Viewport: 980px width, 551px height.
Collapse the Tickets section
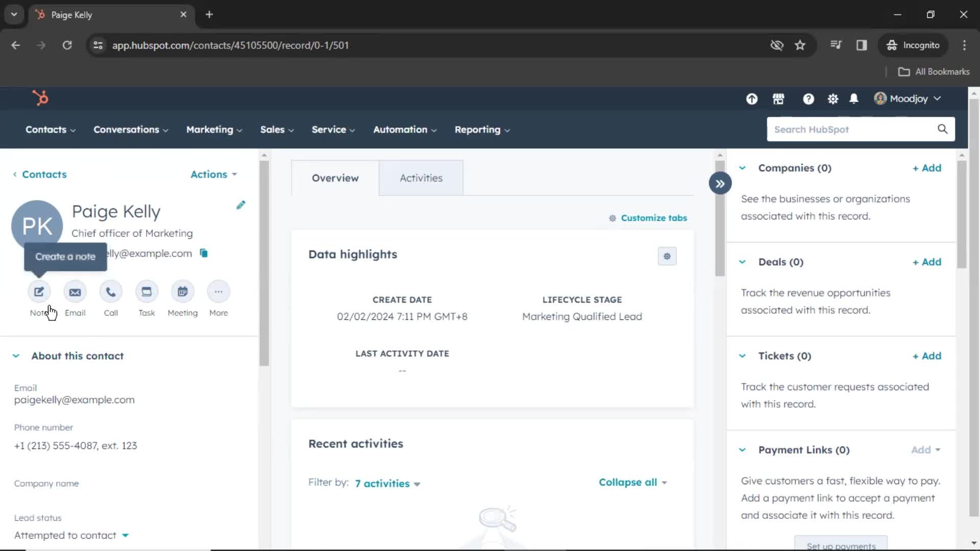pos(743,355)
